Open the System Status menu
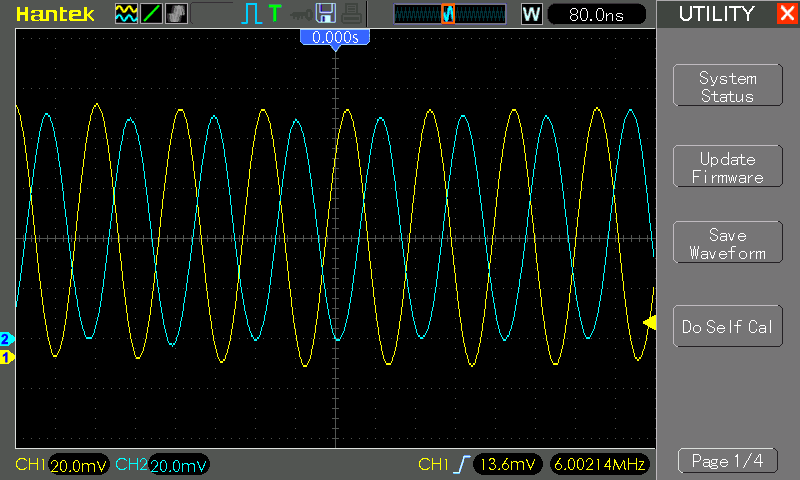The width and height of the screenshot is (800, 480). coord(727,87)
